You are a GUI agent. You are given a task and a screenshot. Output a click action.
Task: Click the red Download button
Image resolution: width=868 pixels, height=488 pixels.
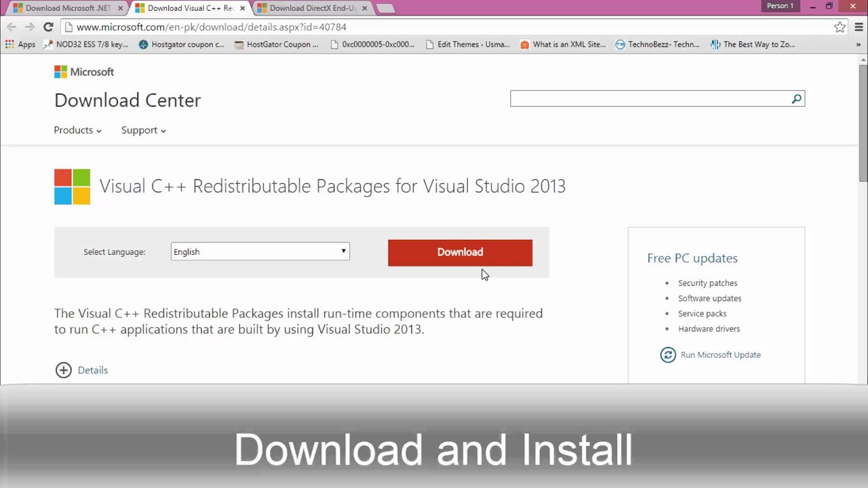point(460,252)
